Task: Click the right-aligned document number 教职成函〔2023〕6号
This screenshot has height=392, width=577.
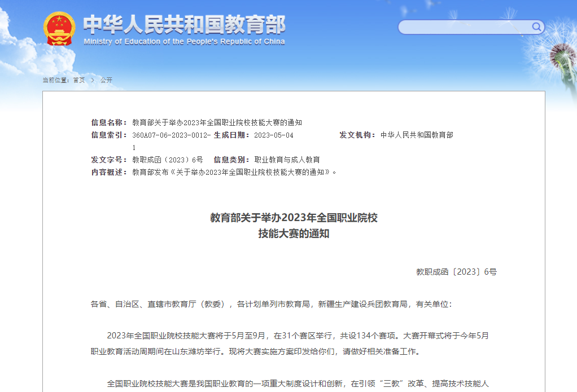Action: click(456, 272)
